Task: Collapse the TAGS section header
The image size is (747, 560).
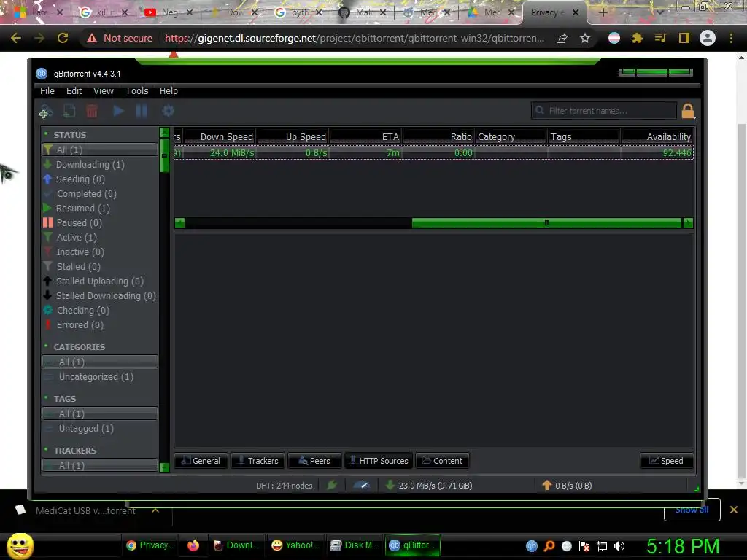Action: pos(64,399)
